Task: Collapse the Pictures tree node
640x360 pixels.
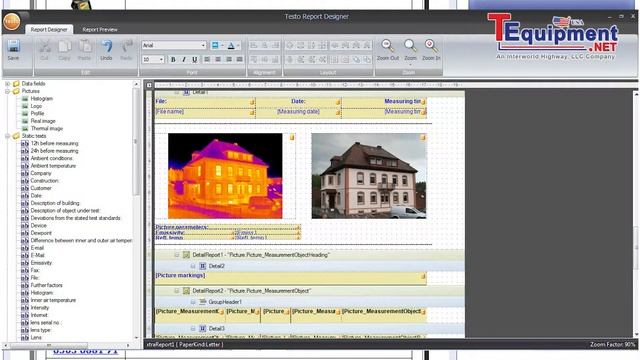Action: point(7,91)
